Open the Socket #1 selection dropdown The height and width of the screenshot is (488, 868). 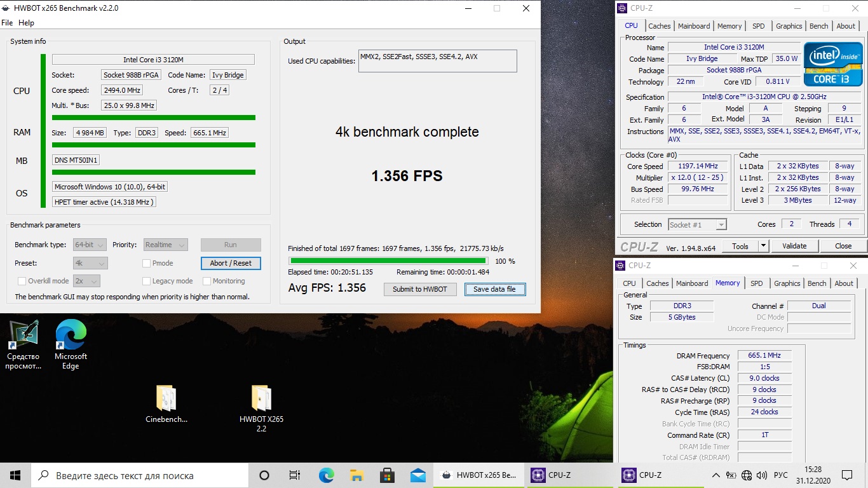coord(696,224)
